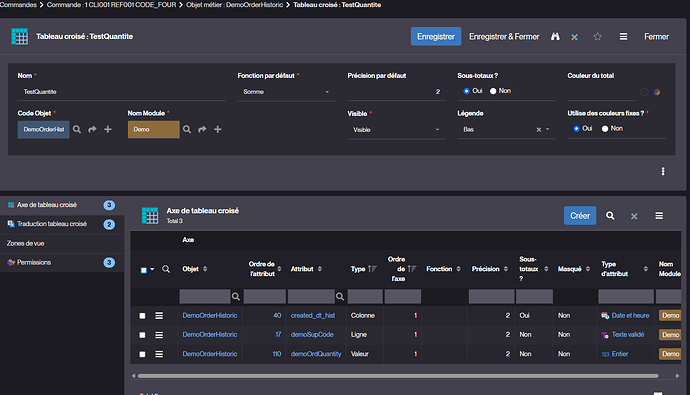Check the demoOrdQuantity row checkbox
The image size is (690, 395).
(x=142, y=354)
